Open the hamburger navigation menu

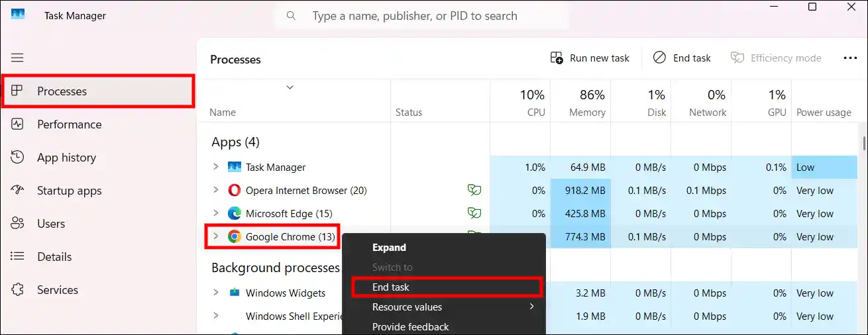(17, 58)
